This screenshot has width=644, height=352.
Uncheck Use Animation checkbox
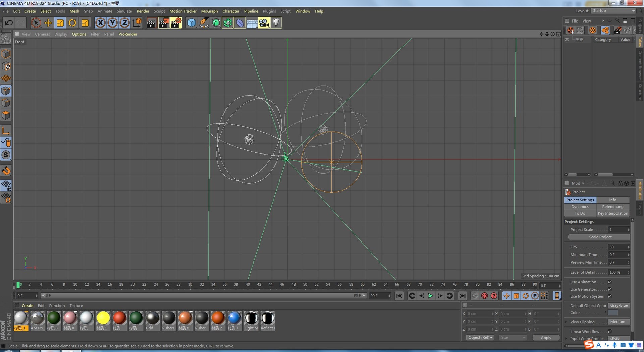coord(610,282)
